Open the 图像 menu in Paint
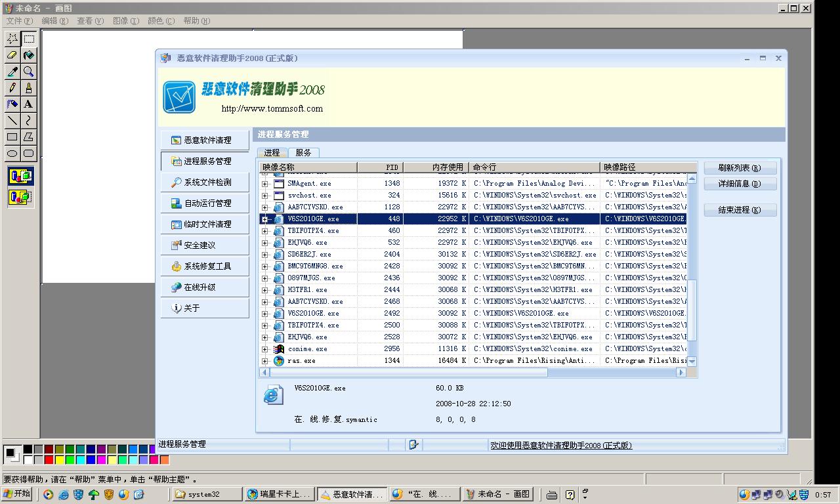 (125, 21)
